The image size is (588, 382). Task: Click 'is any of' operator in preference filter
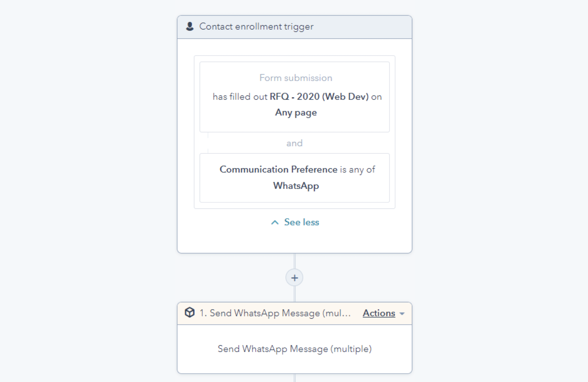(x=357, y=169)
